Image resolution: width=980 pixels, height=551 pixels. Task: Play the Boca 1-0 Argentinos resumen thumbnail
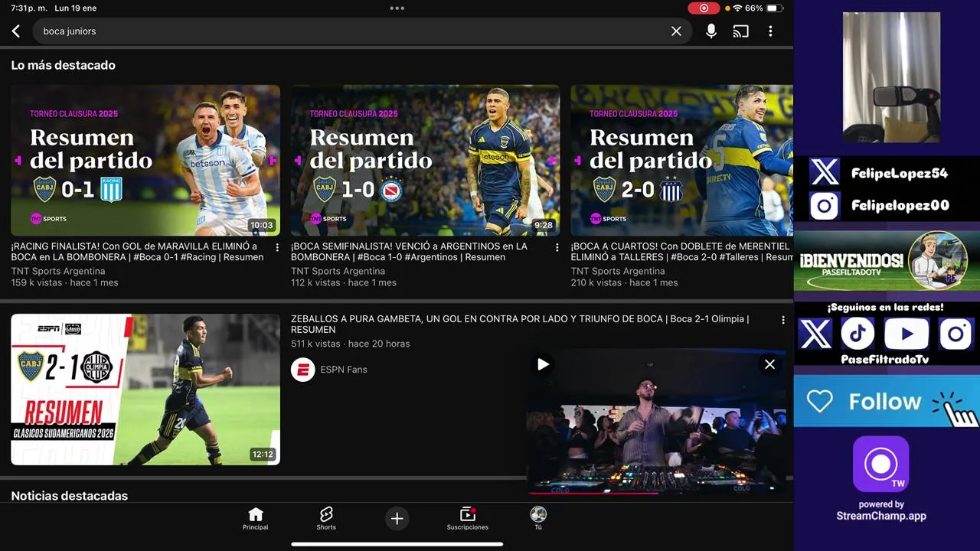(x=425, y=160)
